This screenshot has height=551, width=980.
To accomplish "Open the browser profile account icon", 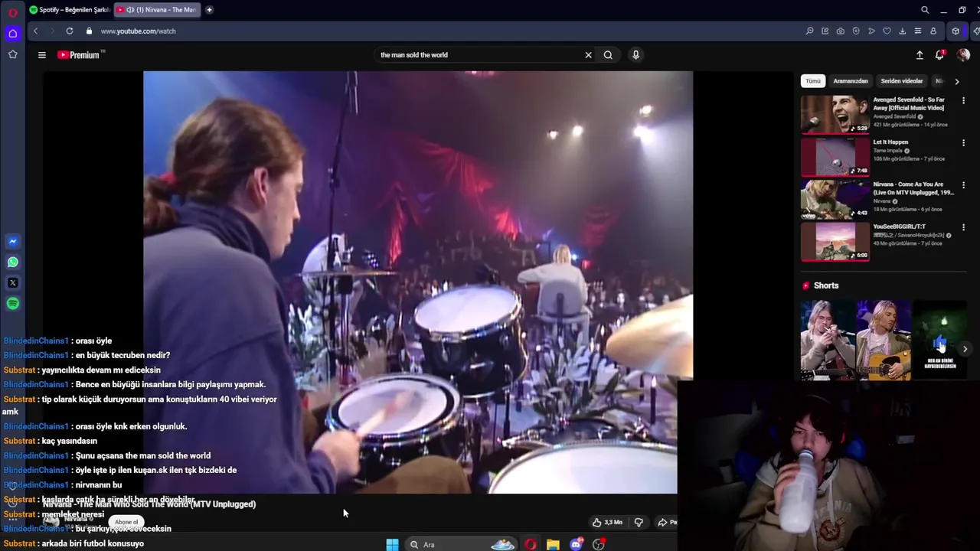I will (x=933, y=31).
